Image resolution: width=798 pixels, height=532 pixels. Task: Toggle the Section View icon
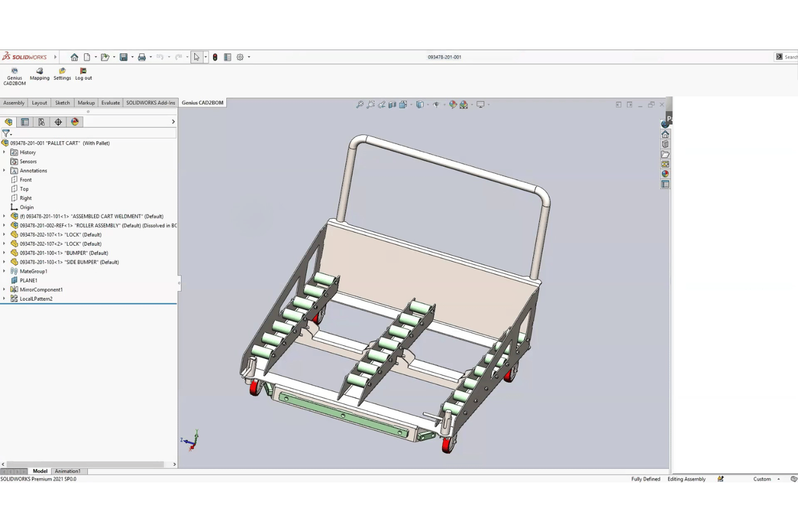click(392, 105)
